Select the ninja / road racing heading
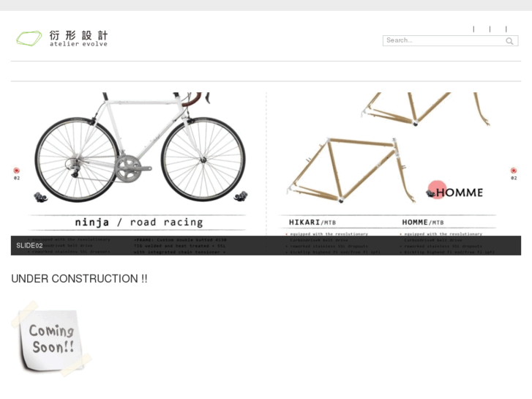The width and height of the screenshot is (532, 399). [x=139, y=222]
